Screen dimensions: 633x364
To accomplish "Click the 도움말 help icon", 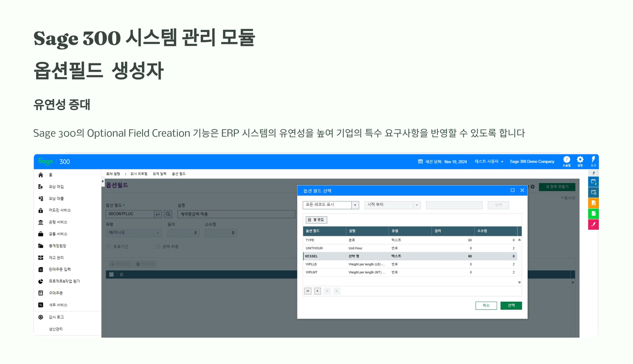I will 567,160.
